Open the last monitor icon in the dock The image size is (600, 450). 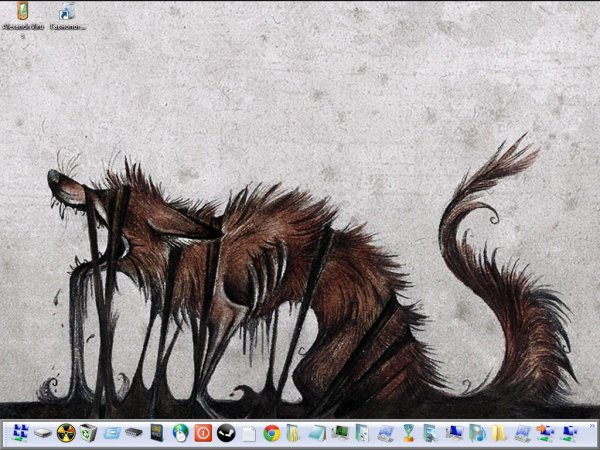click(x=569, y=433)
